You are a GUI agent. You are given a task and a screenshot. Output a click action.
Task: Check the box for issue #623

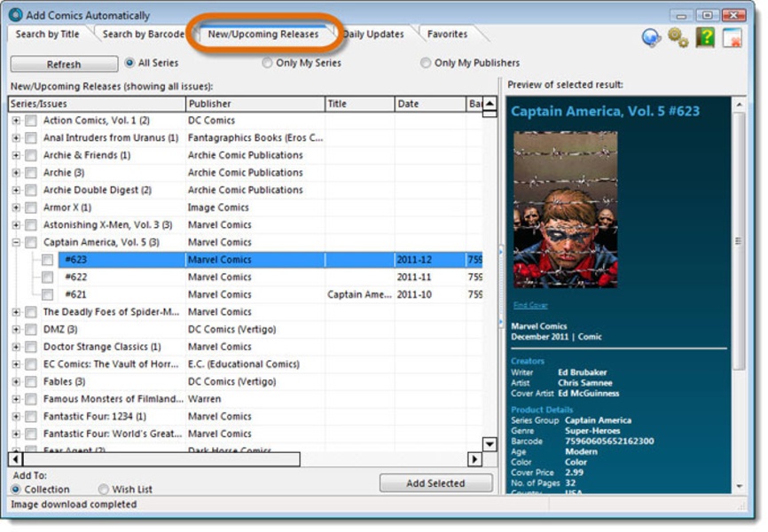click(47, 260)
